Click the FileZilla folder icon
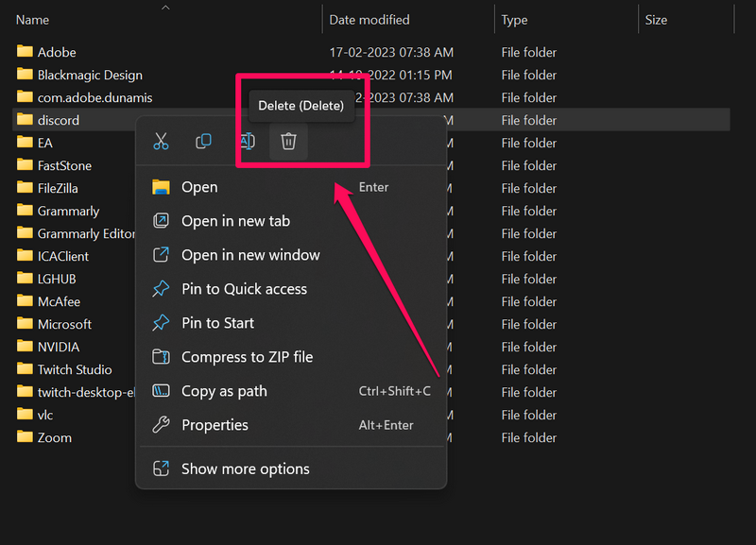The height and width of the screenshot is (545, 756). click(x=26, y=188)
